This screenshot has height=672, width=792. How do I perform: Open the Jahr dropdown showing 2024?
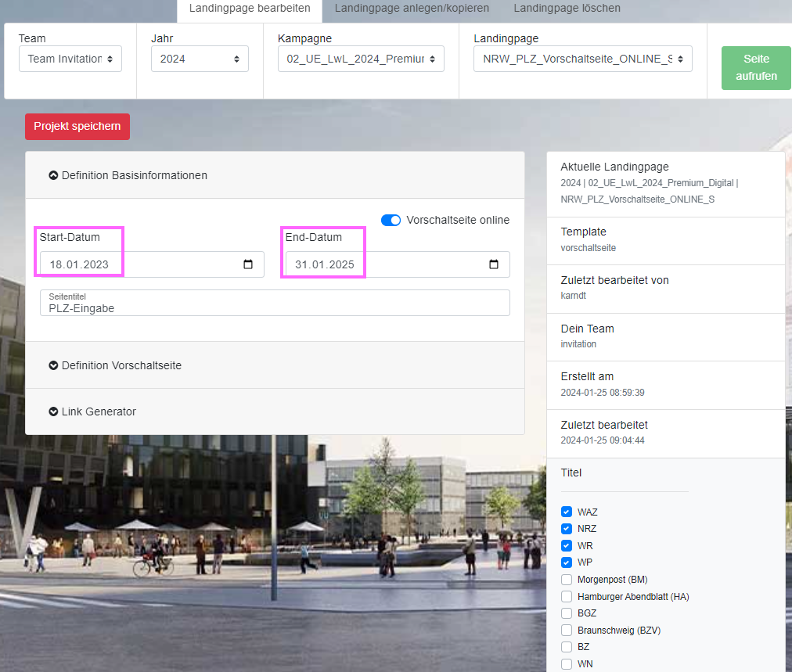pos(200,59)
